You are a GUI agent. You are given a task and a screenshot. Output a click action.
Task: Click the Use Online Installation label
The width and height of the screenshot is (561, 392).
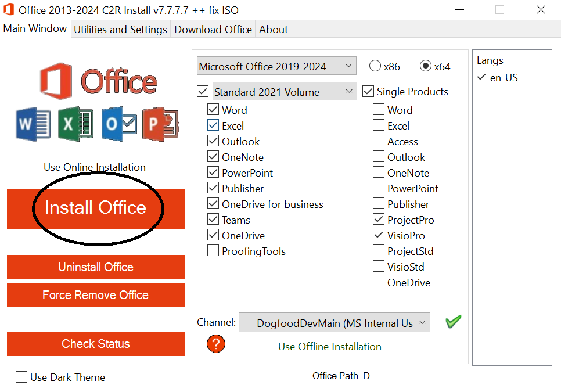point(95,167)
